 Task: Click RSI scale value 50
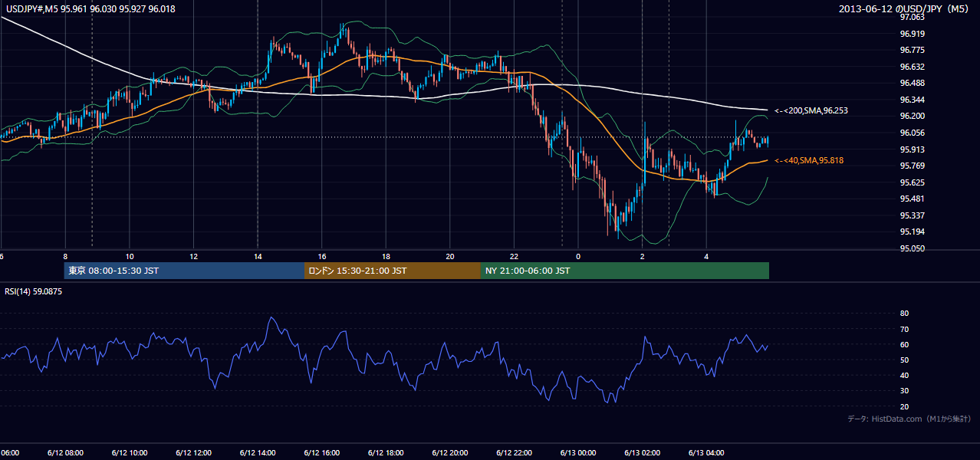[x=904, y=360]
